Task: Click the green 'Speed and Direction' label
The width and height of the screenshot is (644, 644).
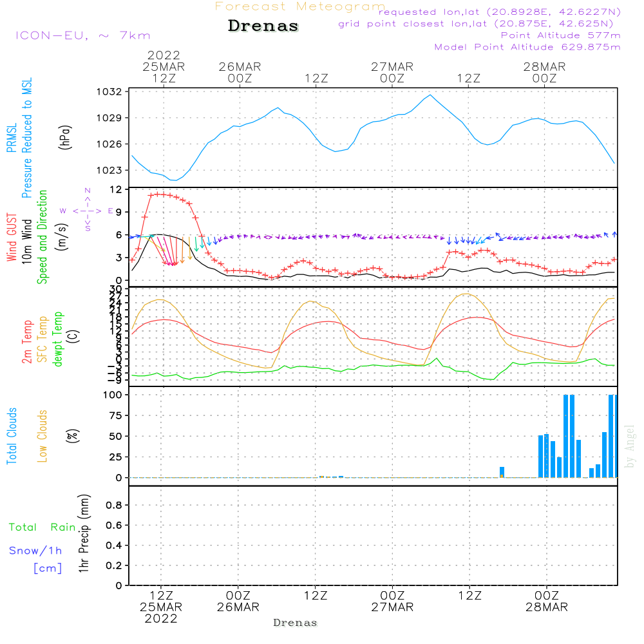Action: (x=42, y=237)
